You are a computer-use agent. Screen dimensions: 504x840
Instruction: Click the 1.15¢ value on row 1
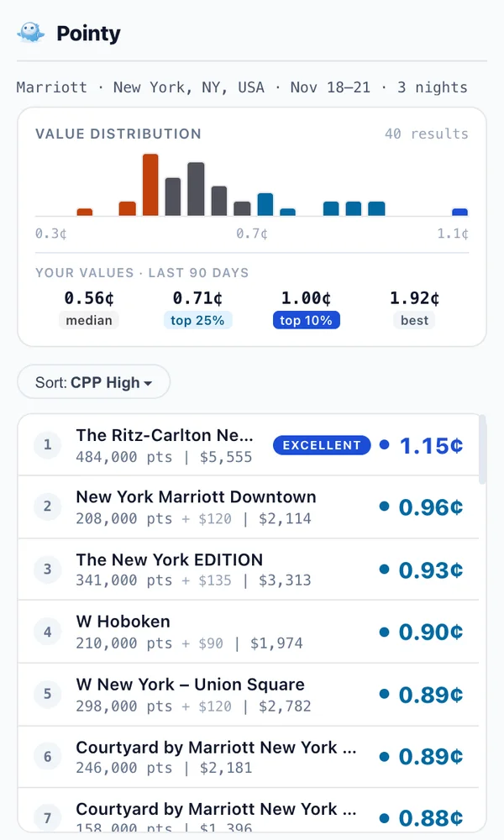click(431, 445)
